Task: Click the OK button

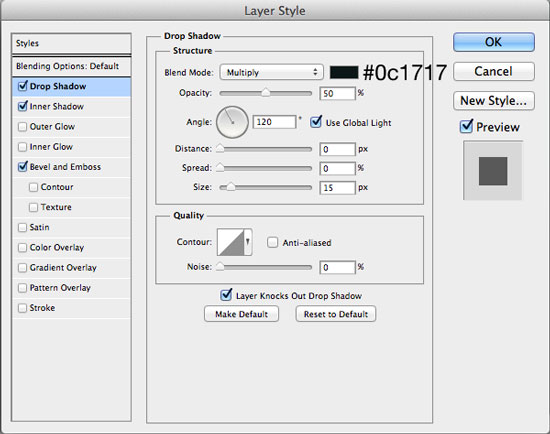Action: (494, 42)
